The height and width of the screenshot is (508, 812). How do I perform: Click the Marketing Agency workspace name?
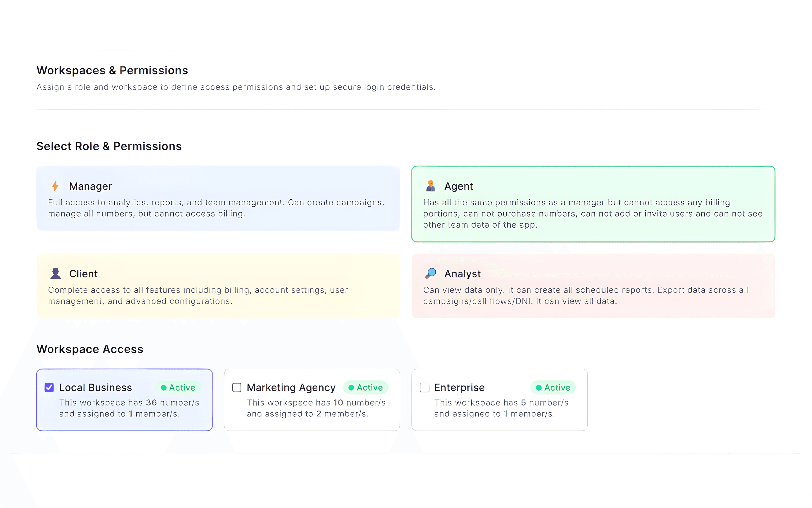(291, 388)
